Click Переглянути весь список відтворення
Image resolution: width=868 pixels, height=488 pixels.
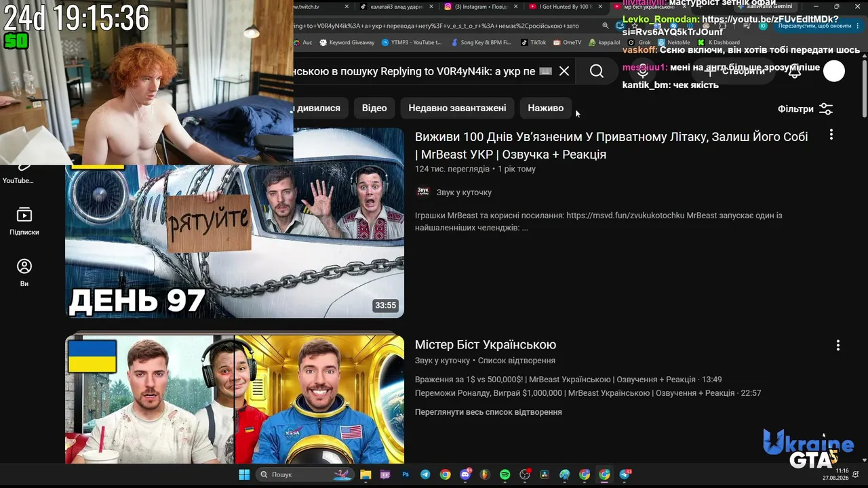pyautogui.click(x=488, y=412)
